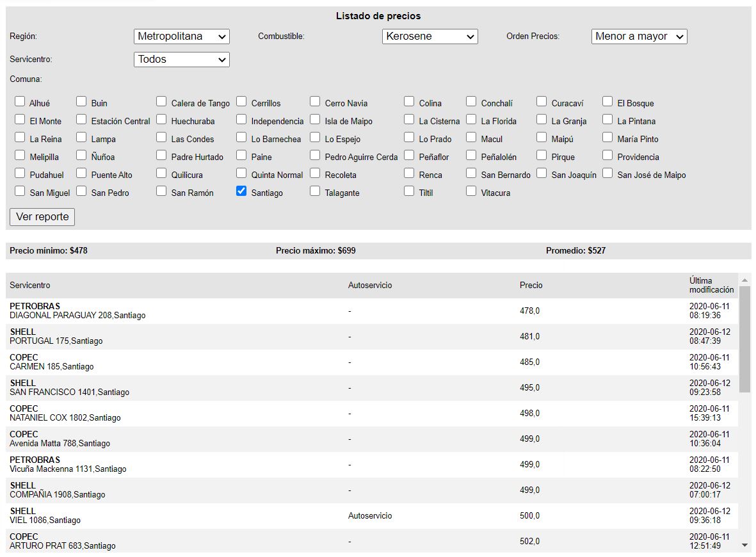Mark the Alhué checkbox
The width and height of the screenshot is (756, 557).
pos(20,101)
